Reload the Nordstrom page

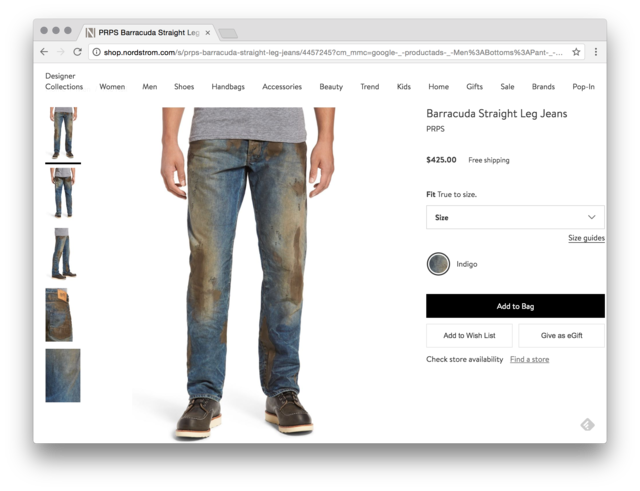click(x=77, y=52)
